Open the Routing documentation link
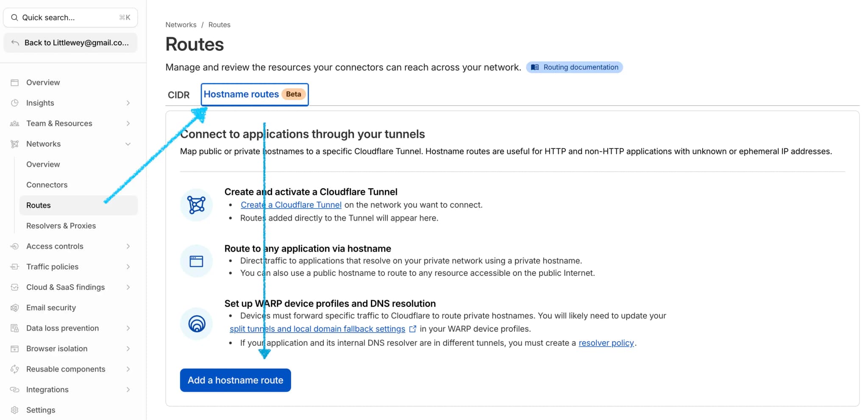This screenshot has width=868, height=420. pyautogui.click(x=574, y=67)
